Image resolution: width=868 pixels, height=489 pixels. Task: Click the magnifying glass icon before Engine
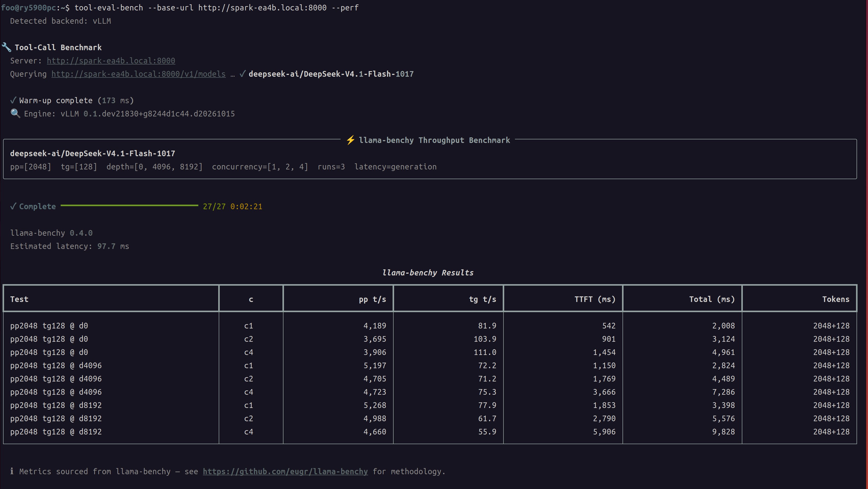[x=15, y=113]
